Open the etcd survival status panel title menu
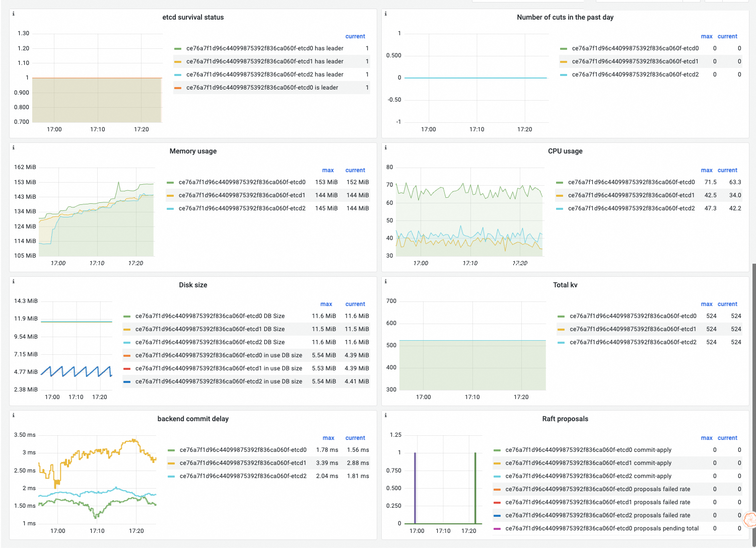Image resolution: width=756 pixels, height=548 pixels. (x=193, y=17)
